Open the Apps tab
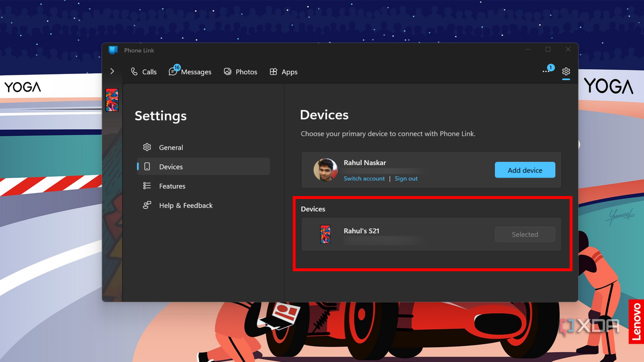The image size is (644, 362). 284,72
